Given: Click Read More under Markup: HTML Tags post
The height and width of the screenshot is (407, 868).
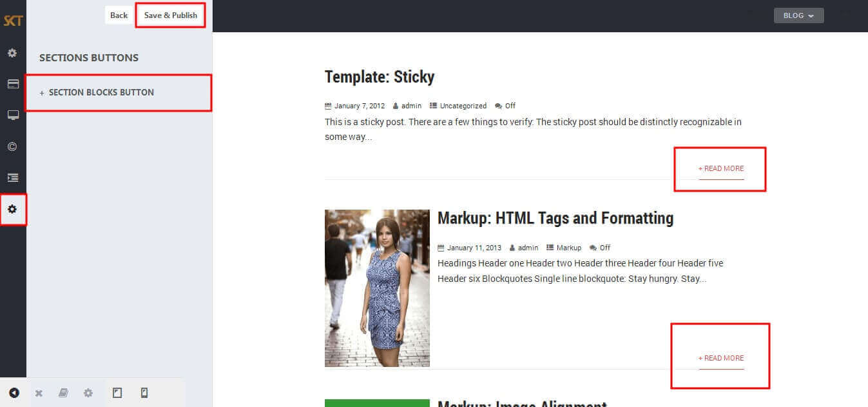Looking at the screenshot, I should tap(721, 358).
